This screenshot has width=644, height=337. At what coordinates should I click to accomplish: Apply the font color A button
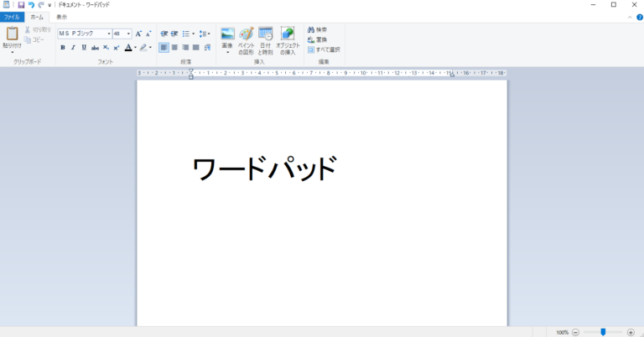click(128, 48)
